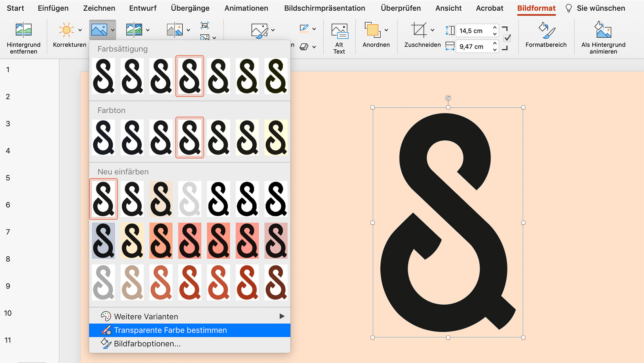Click the Bildeffekte icon
Screen dimensions: 644x363
click(x=304, y=47)
